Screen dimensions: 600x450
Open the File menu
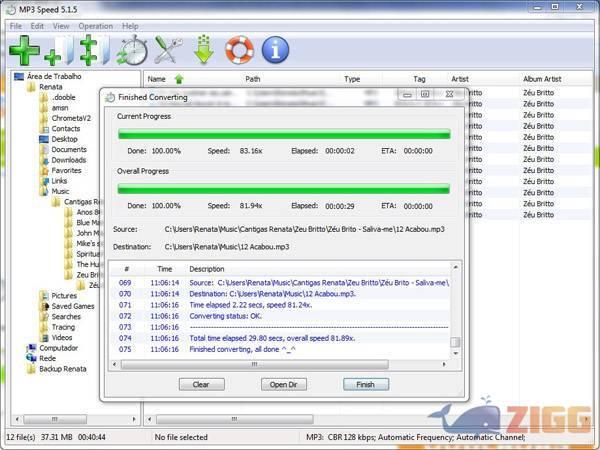coord(16,26)
